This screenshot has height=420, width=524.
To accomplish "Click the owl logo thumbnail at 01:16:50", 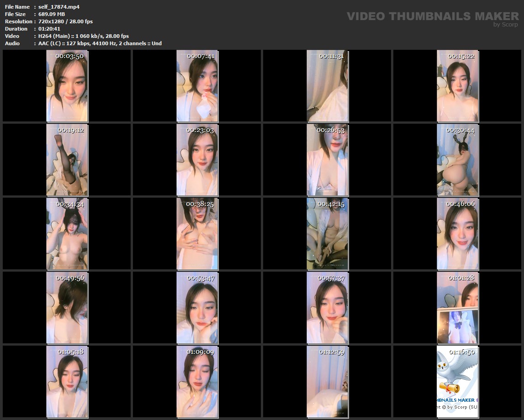I will tap(458, 382).
